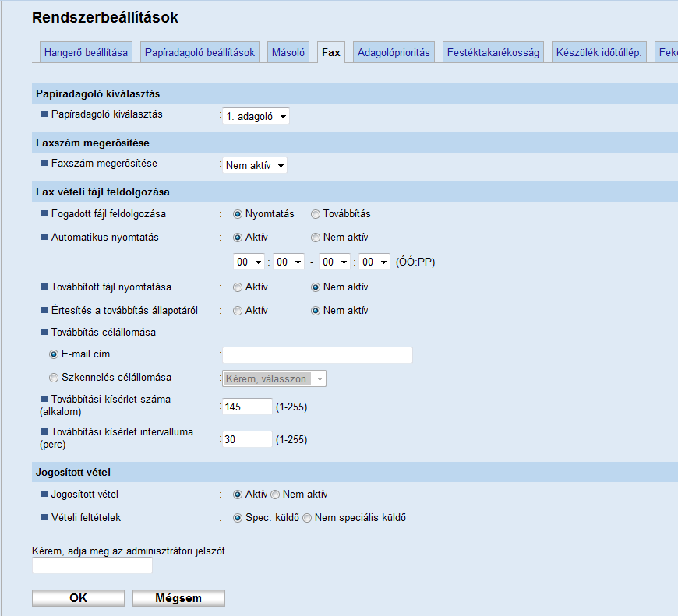The width and height of the screenshot is (678, 616).
Task: Select Nyomtatás for Fogadott fájl feldolgozása
Action: 238,214
